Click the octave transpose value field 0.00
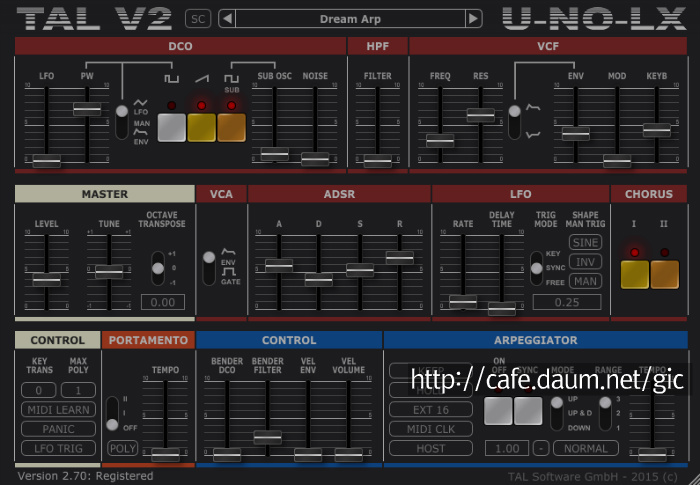700x485 pixels. click(163, 302)
